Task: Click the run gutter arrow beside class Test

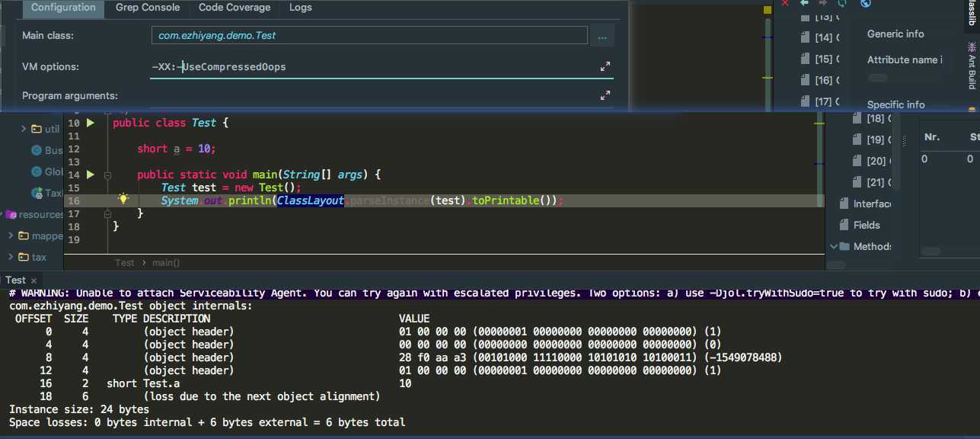Action: (90, 123)
